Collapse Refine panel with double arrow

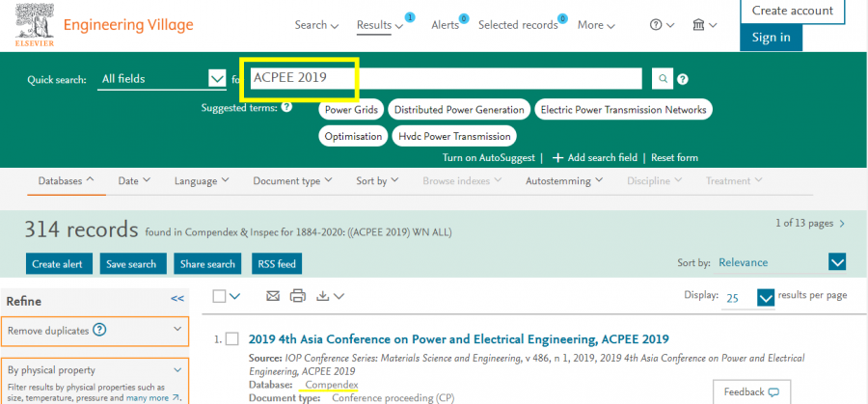point(177,300)
